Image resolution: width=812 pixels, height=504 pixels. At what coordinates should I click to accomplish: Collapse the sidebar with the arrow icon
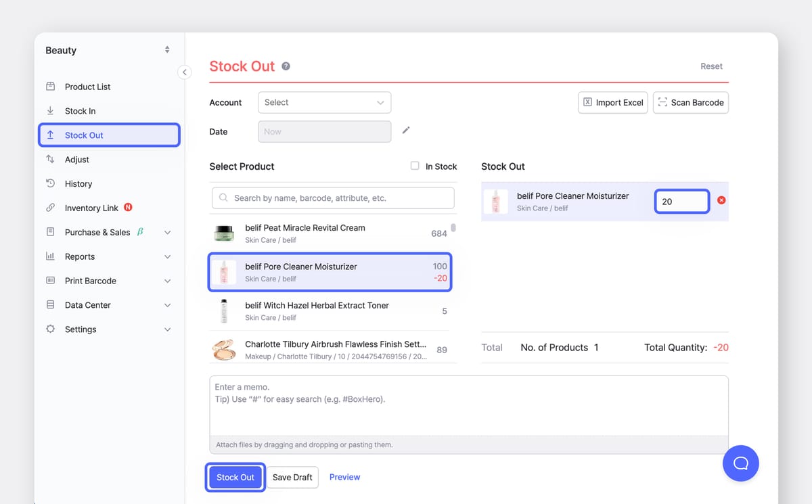pyautogui.click(x=184, y=72)
